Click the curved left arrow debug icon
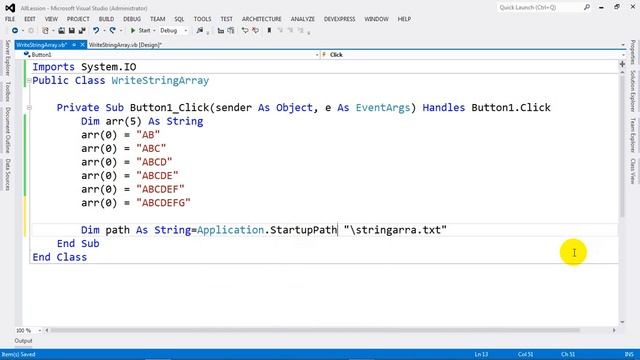The image size is (640, 360). 244,31
